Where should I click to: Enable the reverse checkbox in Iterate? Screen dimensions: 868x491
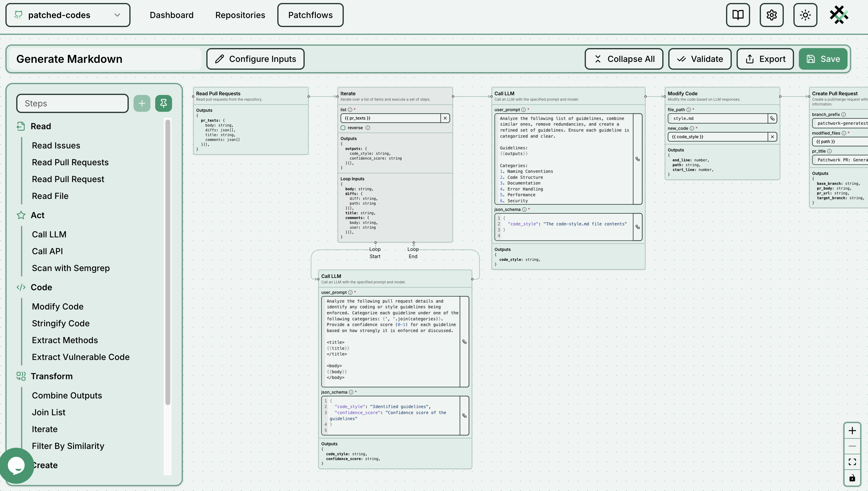(343, 128)
